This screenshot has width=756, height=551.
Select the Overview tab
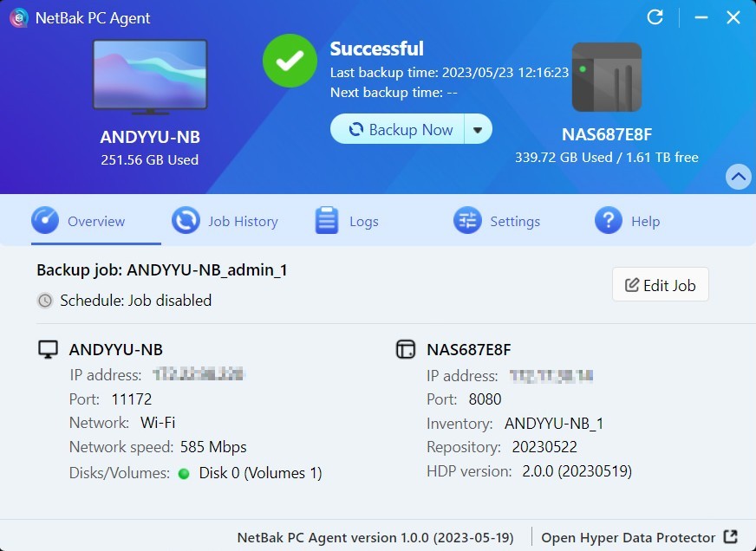coord(79,221)
